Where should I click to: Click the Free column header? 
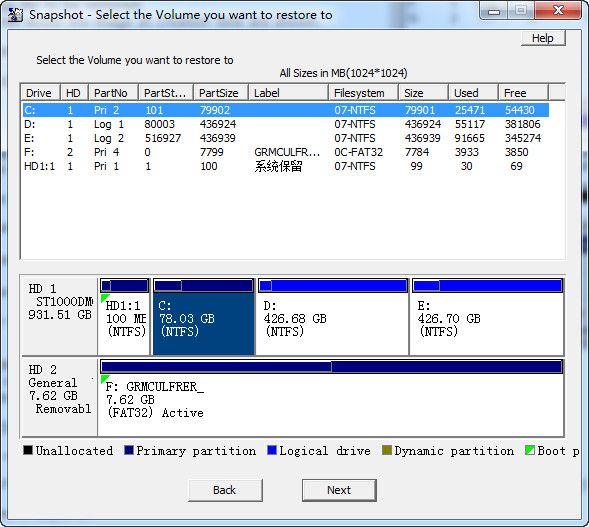[x=523, y=93]
